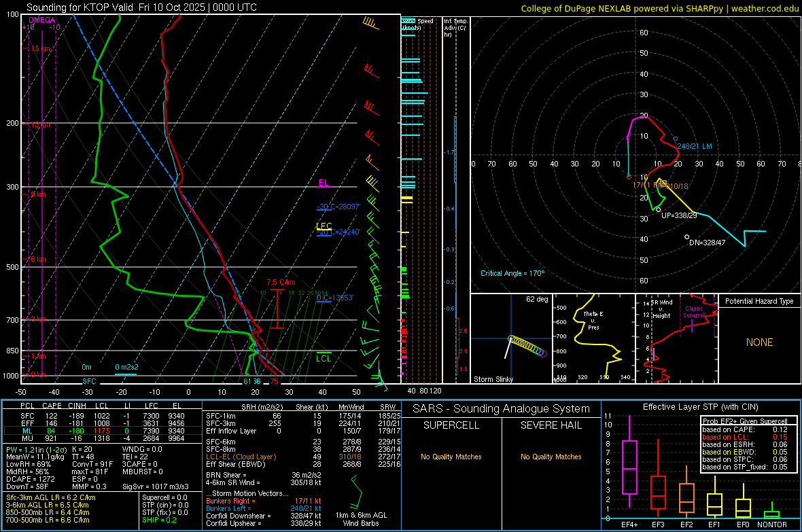Click the cyan "0 m2s2" label
The image size is (802, 532).
point(126,367)
